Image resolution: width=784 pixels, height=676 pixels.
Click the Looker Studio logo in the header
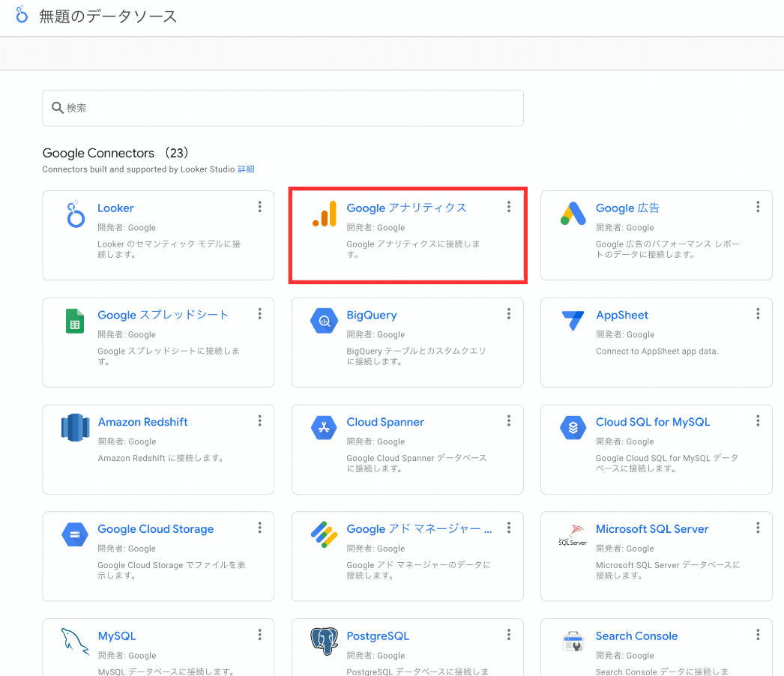[x=22, y=14]
